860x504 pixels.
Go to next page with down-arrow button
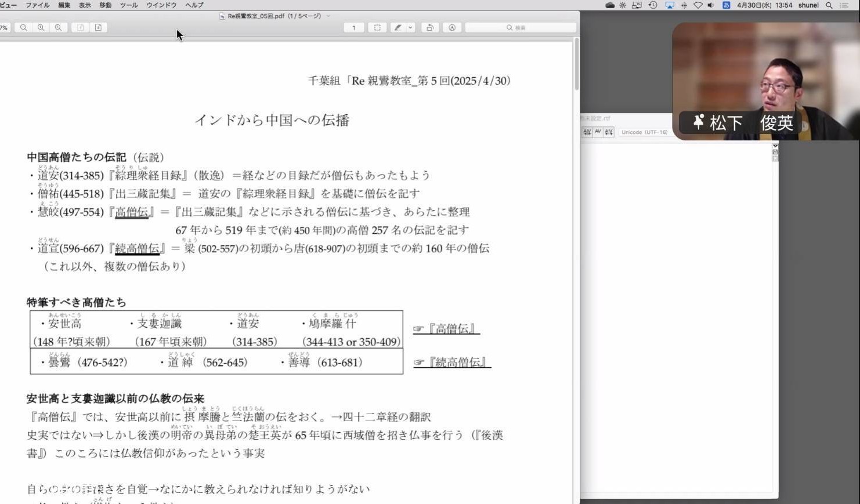(x=98, y=27)
